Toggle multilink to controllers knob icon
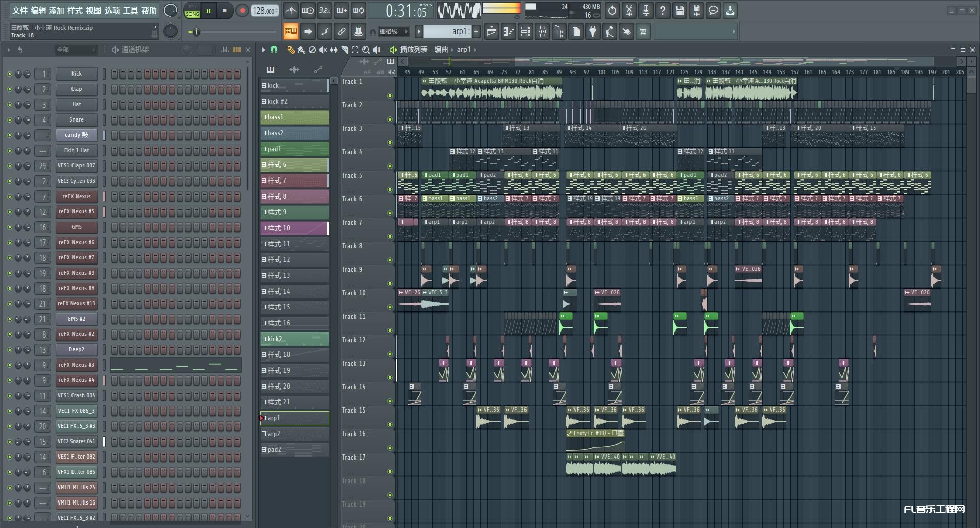Image resolution: width=980 pixels, height=528 pixels. (x=358, y=32)
